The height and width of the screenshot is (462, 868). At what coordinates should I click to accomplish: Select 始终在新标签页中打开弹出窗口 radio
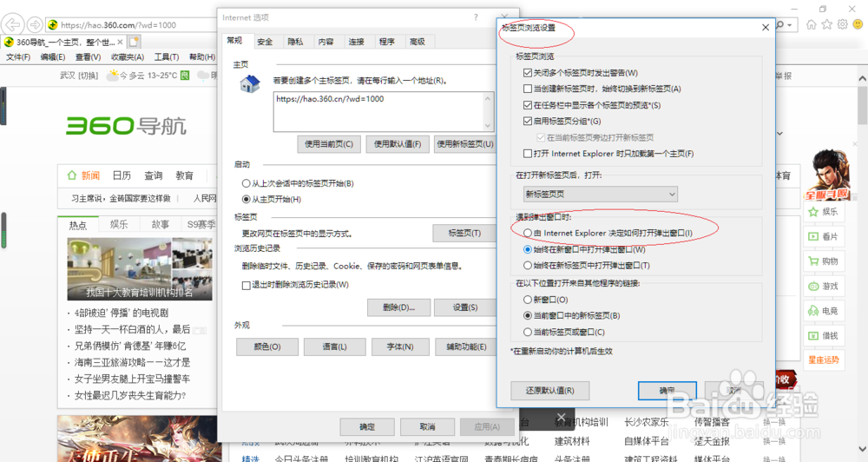click(528, 266)
